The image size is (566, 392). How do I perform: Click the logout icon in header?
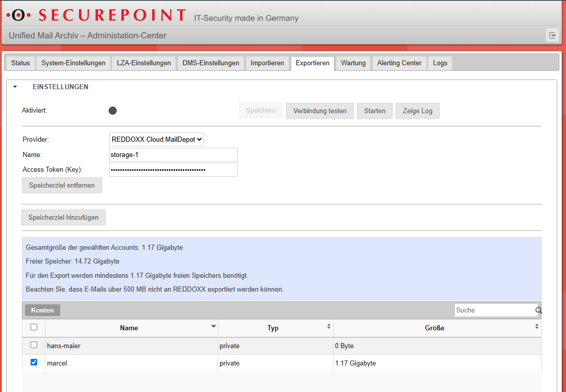point(552,35)
